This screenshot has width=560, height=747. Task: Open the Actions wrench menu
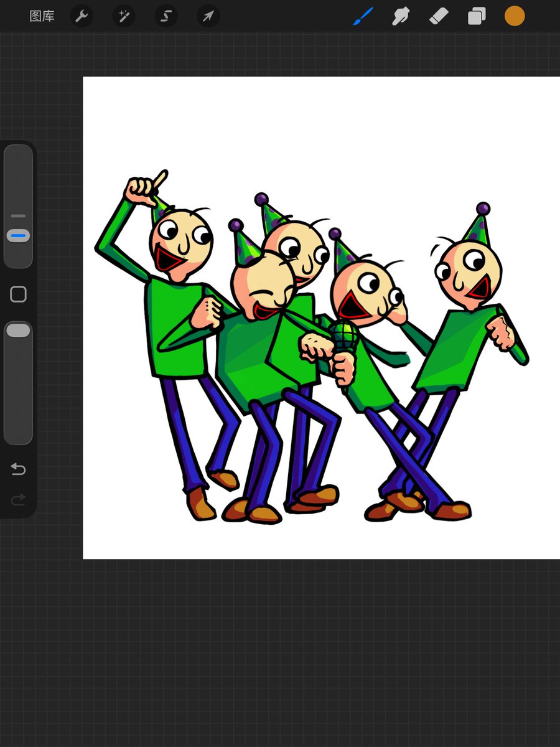pyautogui.click(x=82, y=16)
